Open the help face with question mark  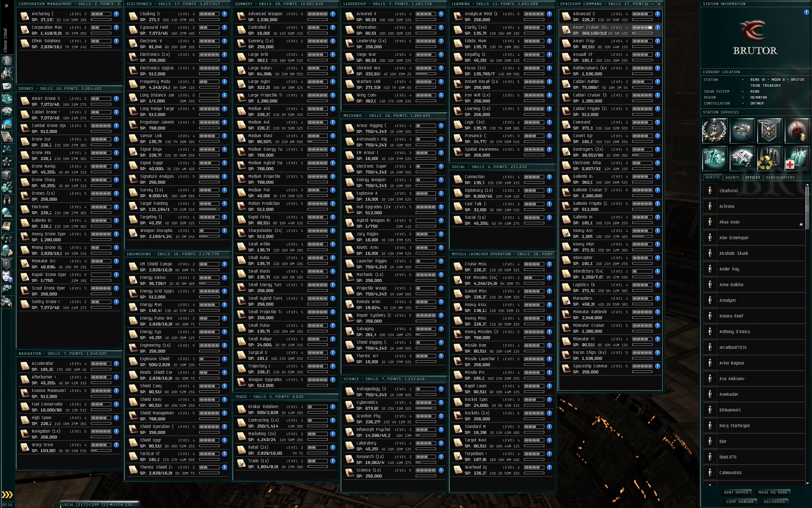[x=7, y=276]
